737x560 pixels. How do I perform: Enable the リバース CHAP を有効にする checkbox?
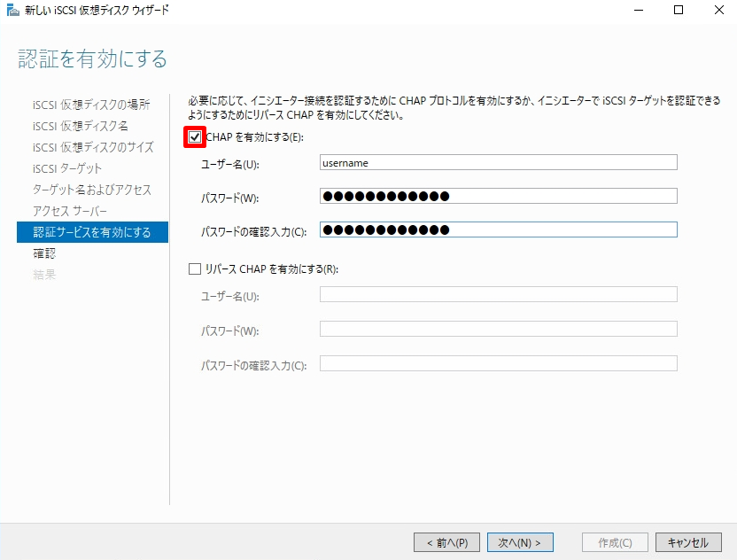(x=195, y=269)
